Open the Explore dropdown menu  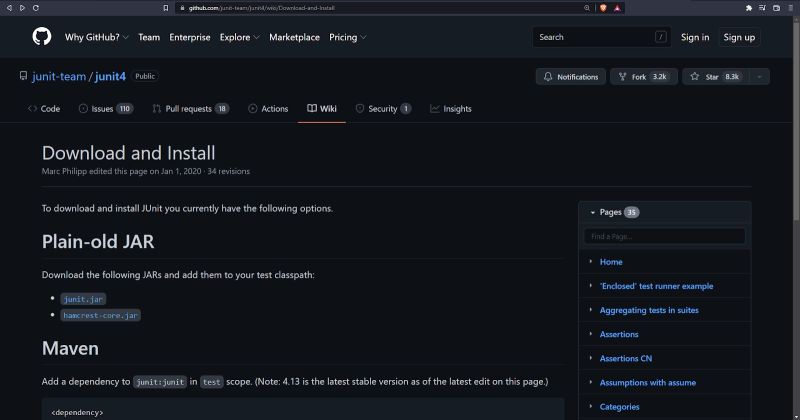(x=240, y=37)
